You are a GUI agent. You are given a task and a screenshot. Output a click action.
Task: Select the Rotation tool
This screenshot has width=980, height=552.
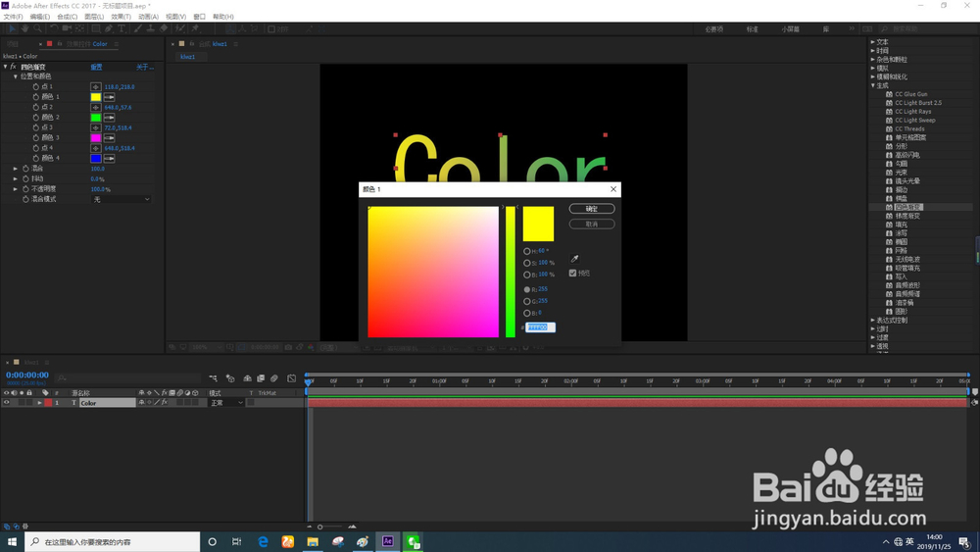coord(54,28)
